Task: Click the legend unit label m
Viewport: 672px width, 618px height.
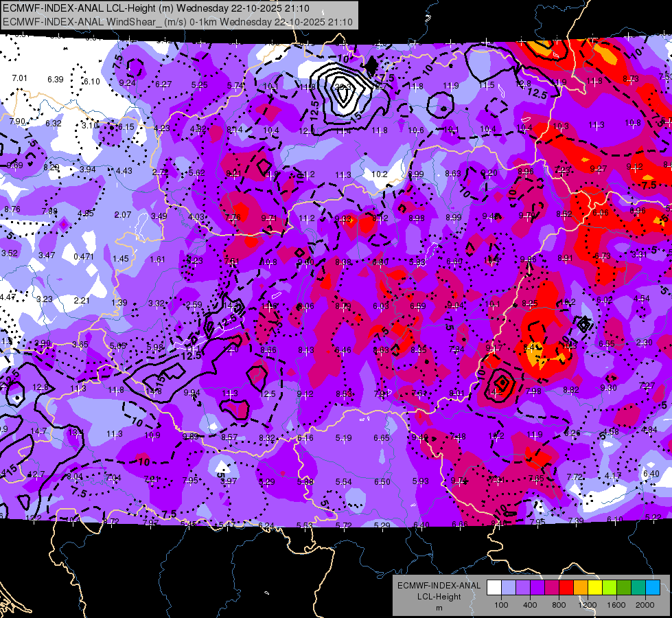Action: pyautogui.click(x=439, y=608)
